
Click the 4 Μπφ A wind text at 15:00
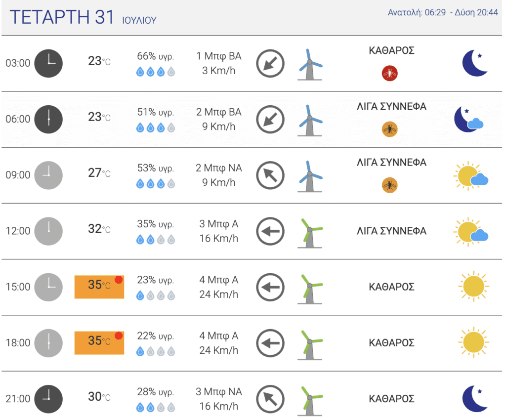pyautogui.click(x=219, y=280)
